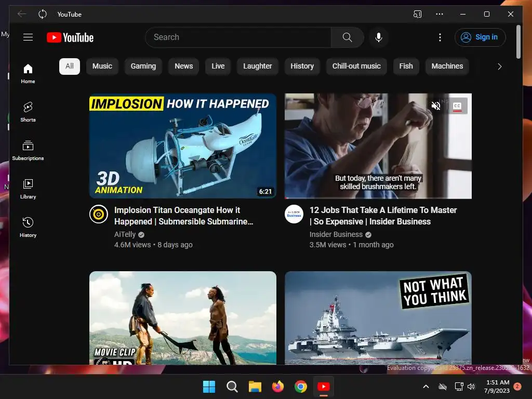Unmute the Insider Business preview video
Viewport: 532px width, 399px height.
[x=436, y=106]
